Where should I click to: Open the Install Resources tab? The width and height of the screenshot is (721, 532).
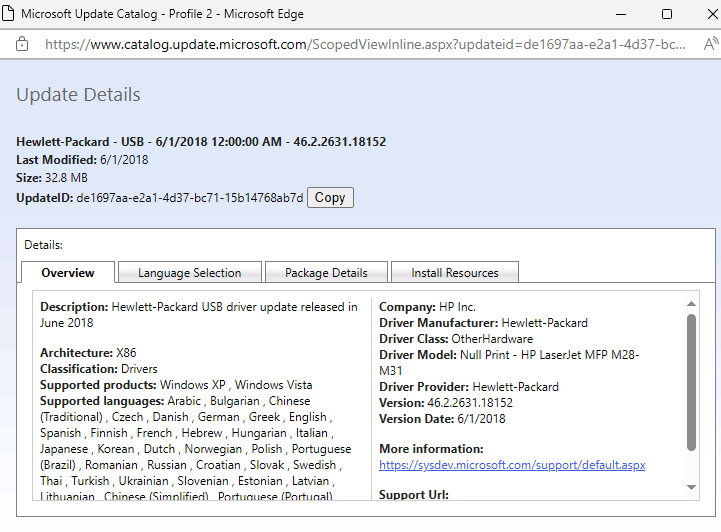(x=455, y=273)
